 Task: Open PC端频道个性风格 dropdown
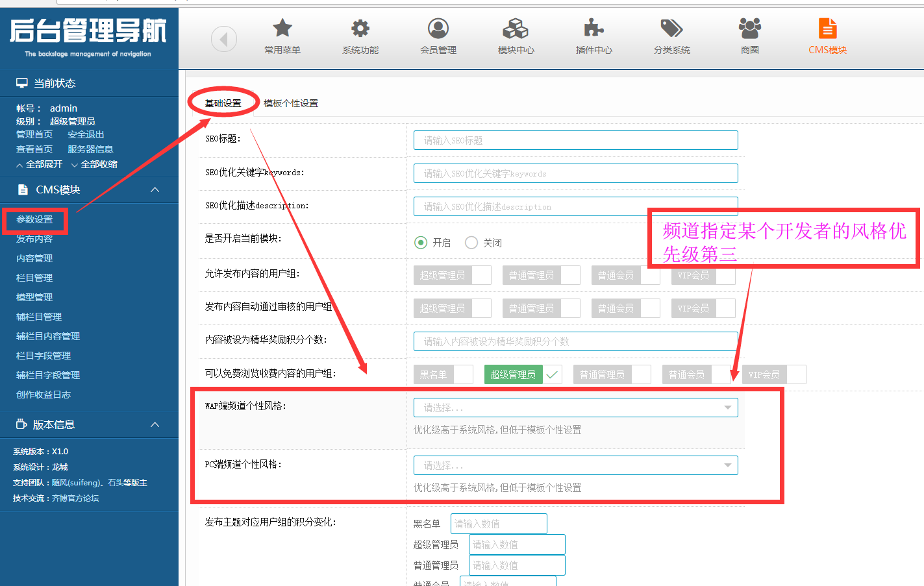[575, 465]
